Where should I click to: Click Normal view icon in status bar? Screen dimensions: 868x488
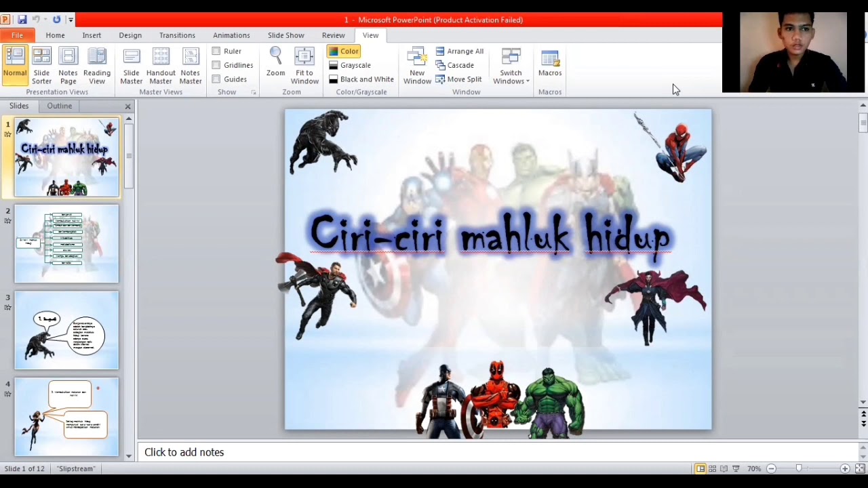tap(700, 468)
